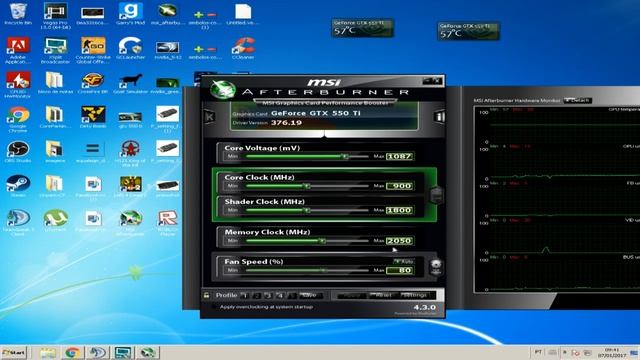
Task: Select Profile slot 5
Action: pyautogui.click(x=292, y=295)
